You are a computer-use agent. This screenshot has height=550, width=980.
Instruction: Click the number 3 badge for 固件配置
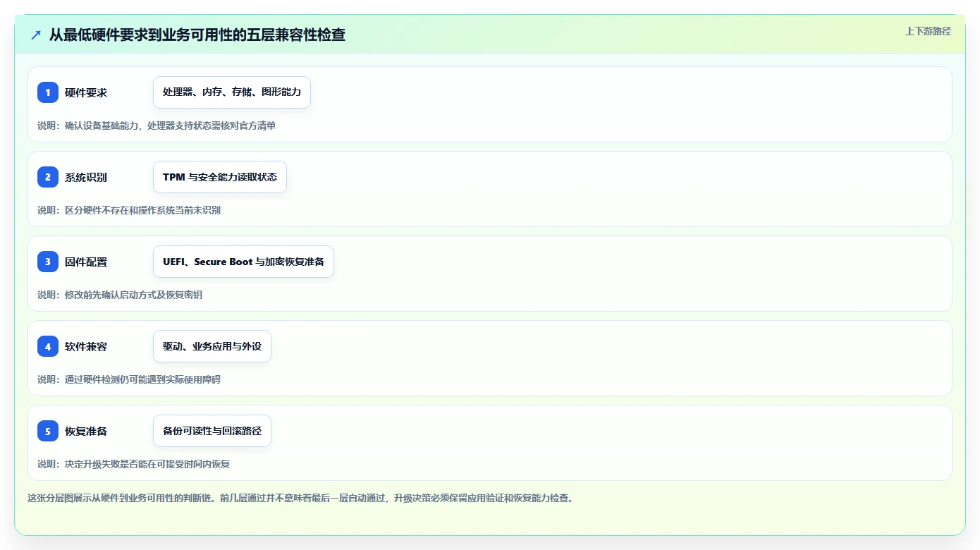(48, 262)
